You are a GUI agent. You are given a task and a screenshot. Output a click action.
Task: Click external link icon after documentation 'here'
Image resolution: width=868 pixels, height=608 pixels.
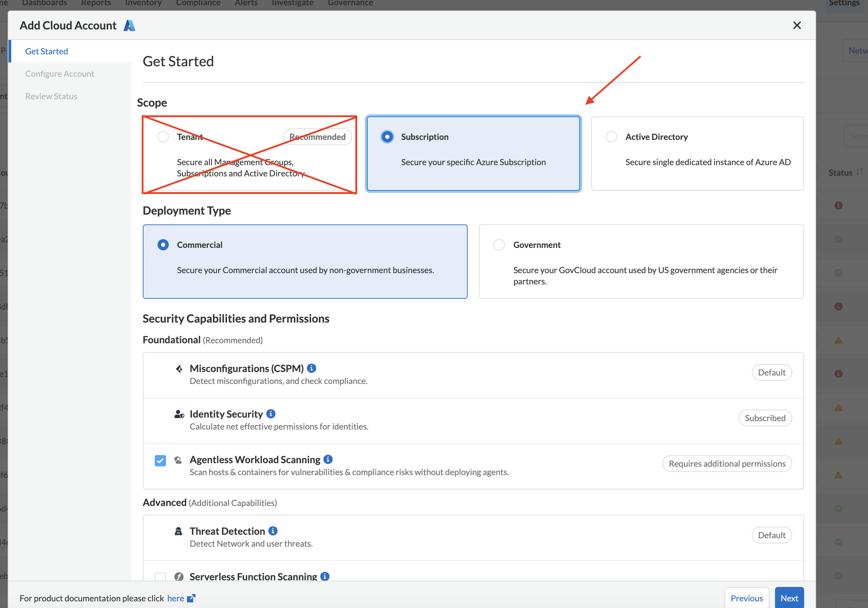[x=191, y=598]
